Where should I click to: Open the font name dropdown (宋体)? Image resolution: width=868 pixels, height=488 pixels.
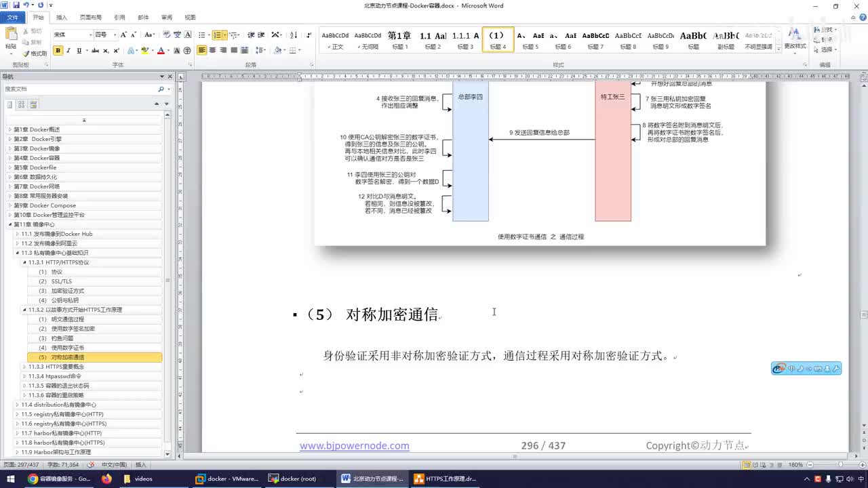(90, 35)
